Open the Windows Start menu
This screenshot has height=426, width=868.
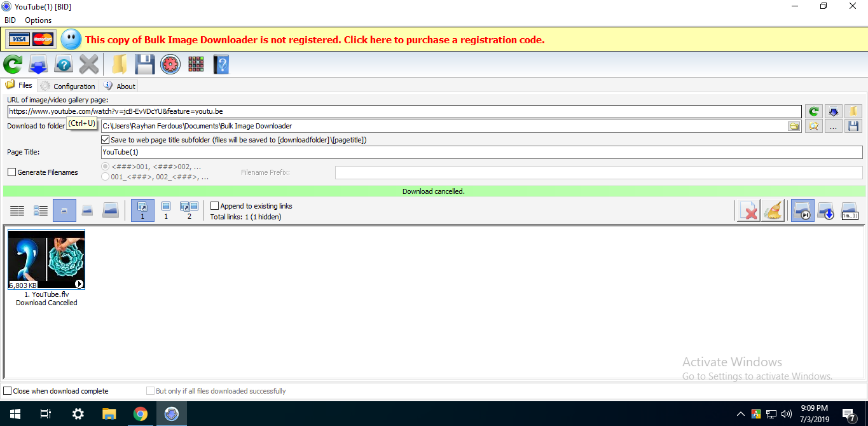[x=15, y=414]
